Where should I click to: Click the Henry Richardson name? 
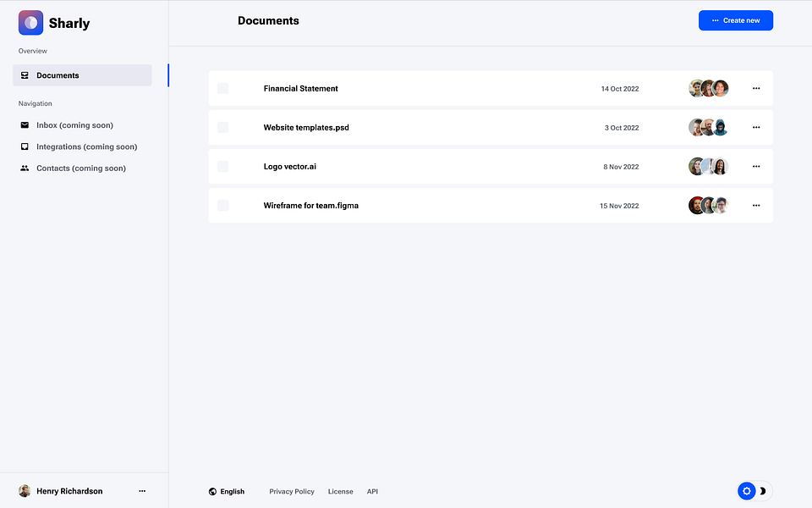point(69,491)
